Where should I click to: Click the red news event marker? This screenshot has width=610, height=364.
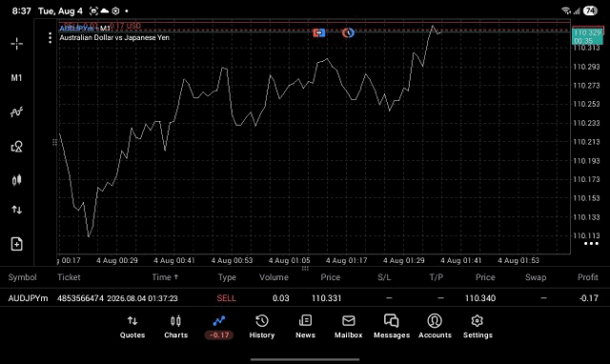pos(318,33)
